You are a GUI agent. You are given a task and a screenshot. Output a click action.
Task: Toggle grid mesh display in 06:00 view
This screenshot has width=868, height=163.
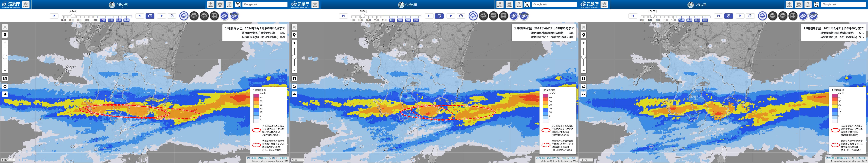pyautogui.click(x=793, y=16)
